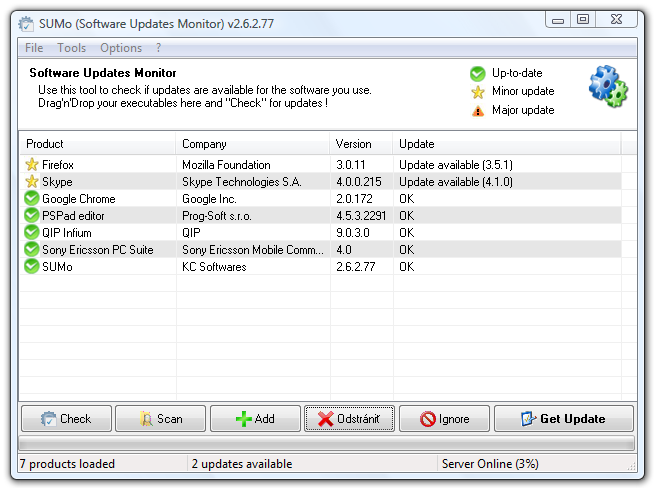The image size is (654, 488).
Task: Close the SUMo window
Action: pyautogui.click(x=616, y=20)
